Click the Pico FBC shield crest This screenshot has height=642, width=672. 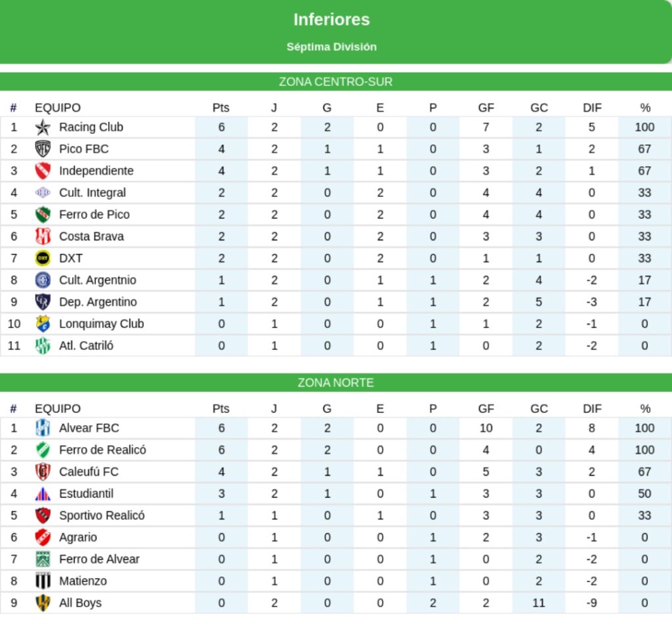point(43,149)
